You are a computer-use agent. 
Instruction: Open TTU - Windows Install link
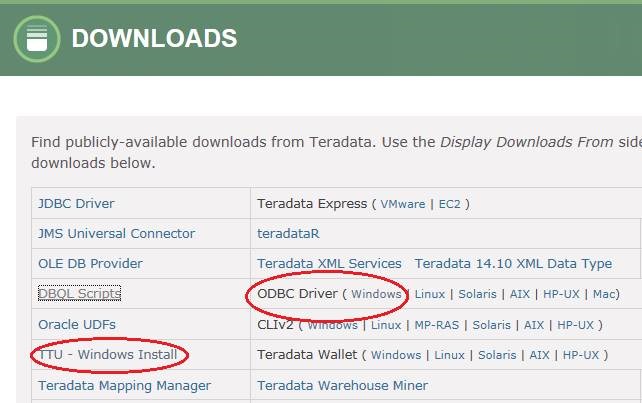pyautogui.click(x=108, y=355)
